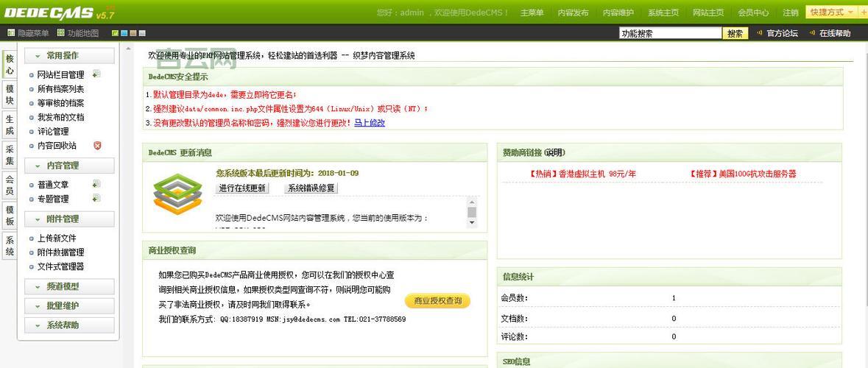Open 内容发布 in the top menu
Image resolution: width=868 pixels, height=368 pixels.
tap(573, 13)
